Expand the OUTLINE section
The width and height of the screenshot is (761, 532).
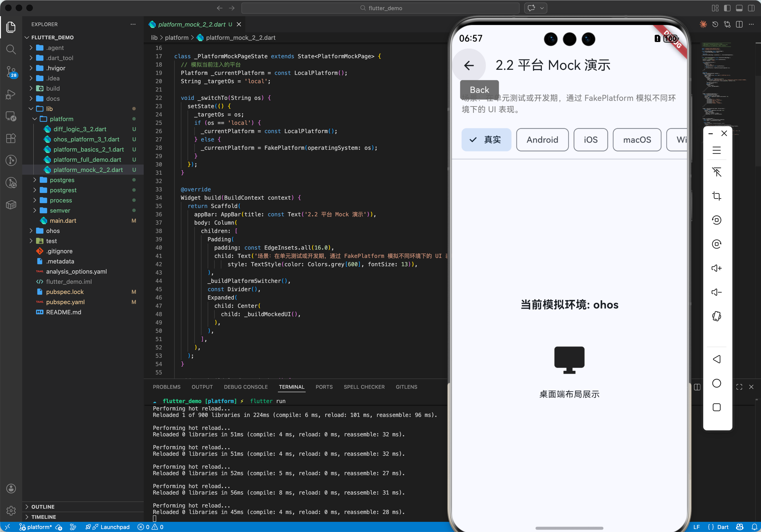click(43, 507)
